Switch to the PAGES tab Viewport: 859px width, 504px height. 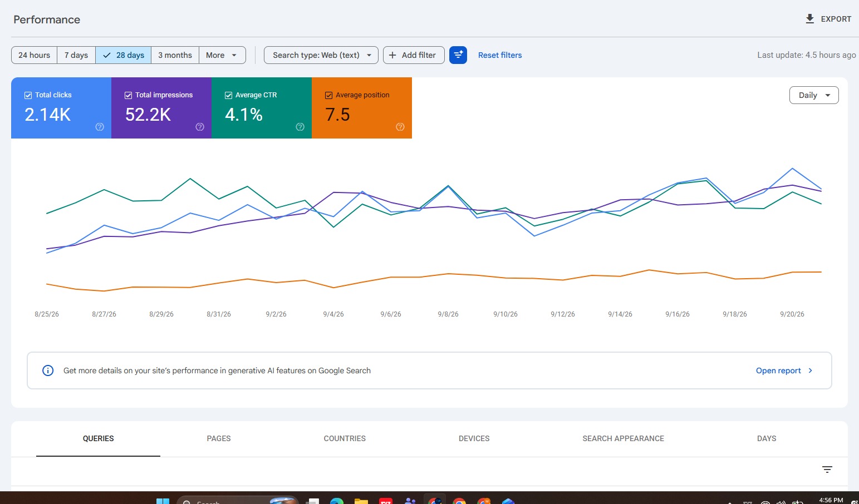[x=219, y=438]
